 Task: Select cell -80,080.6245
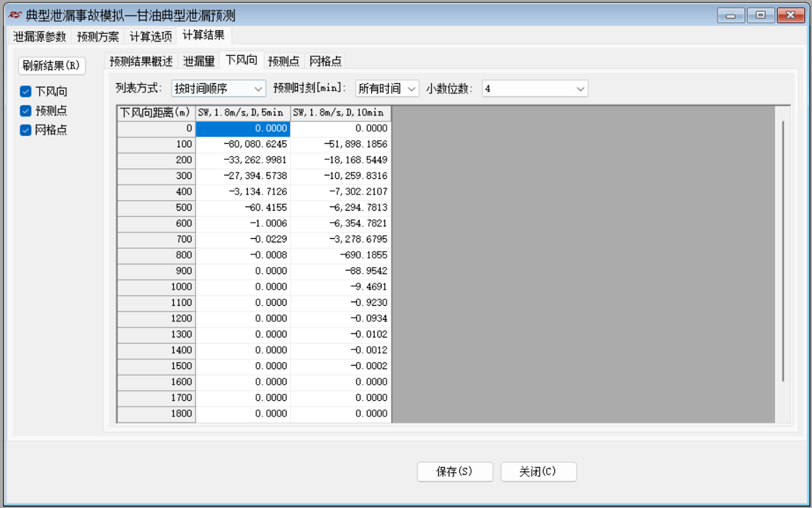click(x=243, y=144)
